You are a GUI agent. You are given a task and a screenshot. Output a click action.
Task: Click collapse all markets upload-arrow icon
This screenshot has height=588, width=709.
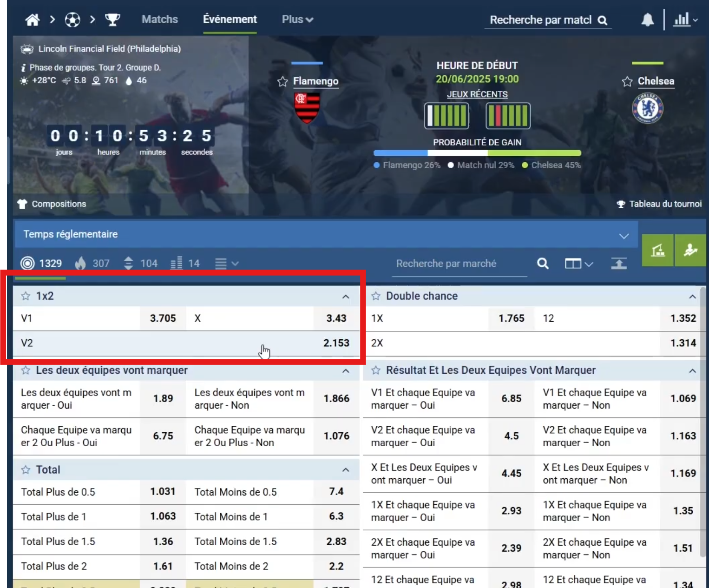[x=619, y=264]
